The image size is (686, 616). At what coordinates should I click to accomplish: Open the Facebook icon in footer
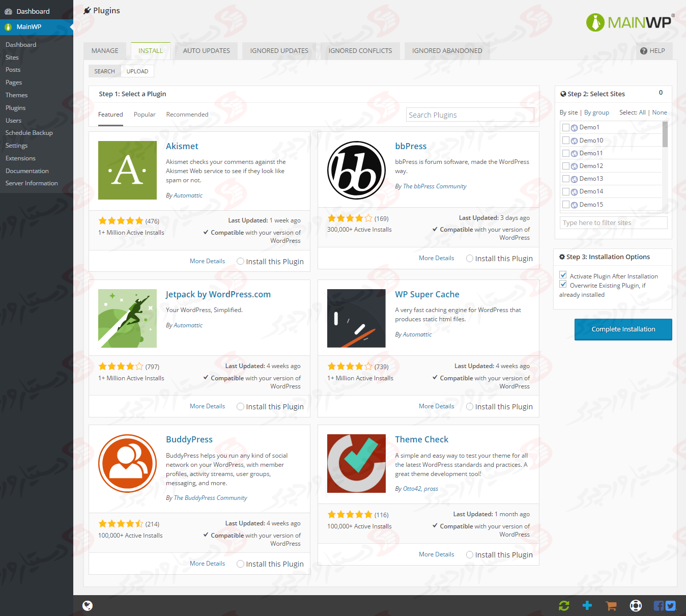pyautogui.click(x=659, y=605)
